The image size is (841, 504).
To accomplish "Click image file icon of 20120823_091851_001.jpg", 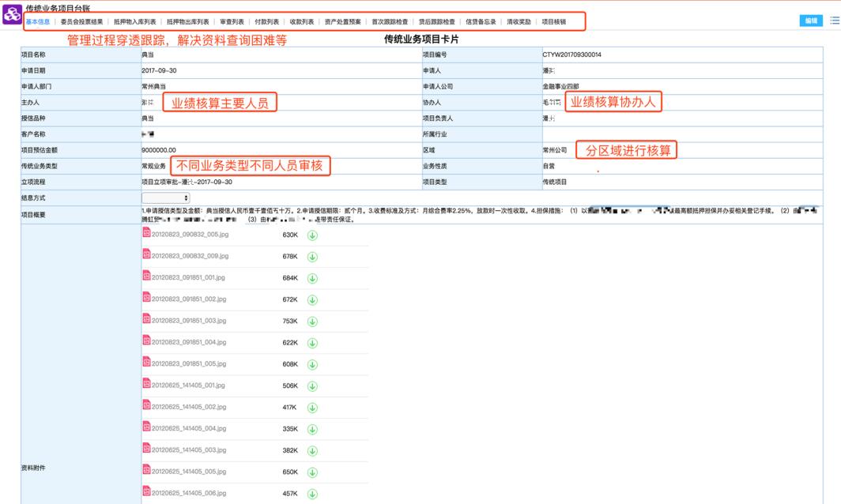I will pos(146,275).
